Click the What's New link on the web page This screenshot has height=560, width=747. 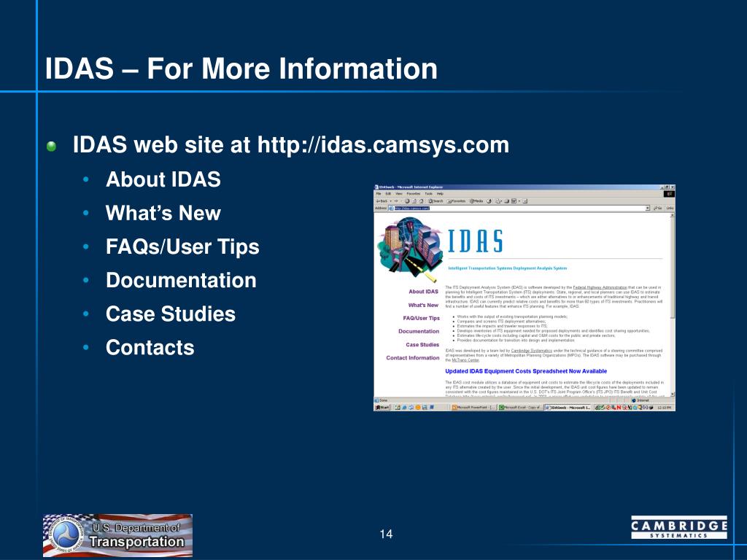pyautogui.click(x=423, y=306)
